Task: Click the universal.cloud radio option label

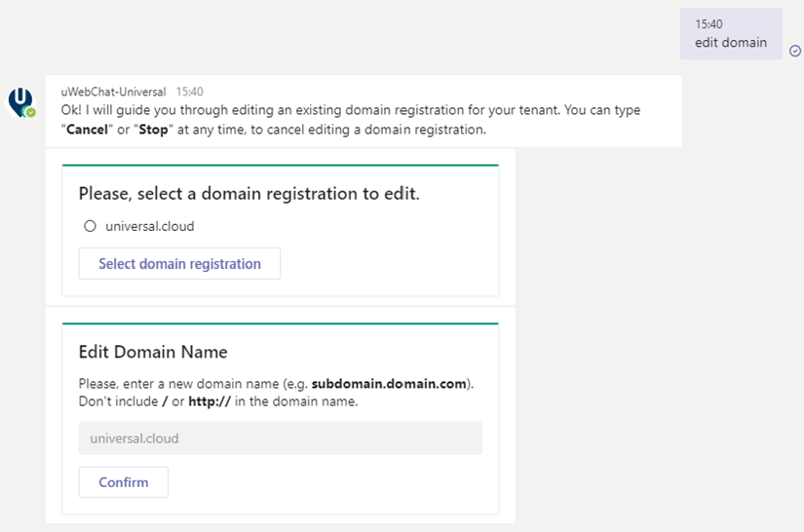Action: click(149, 226)
